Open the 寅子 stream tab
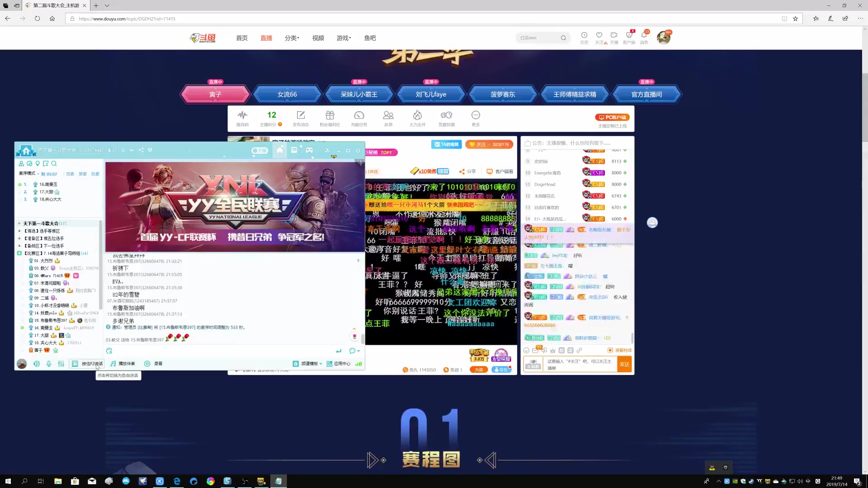 pyautogui.click(x=215, y=94)
